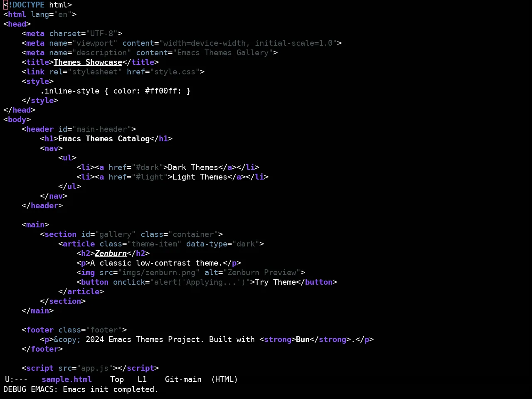The height and width of the screenshot is (399, 532).
Task: Click the 'Themes Showcase' title text
Action: 88,62
